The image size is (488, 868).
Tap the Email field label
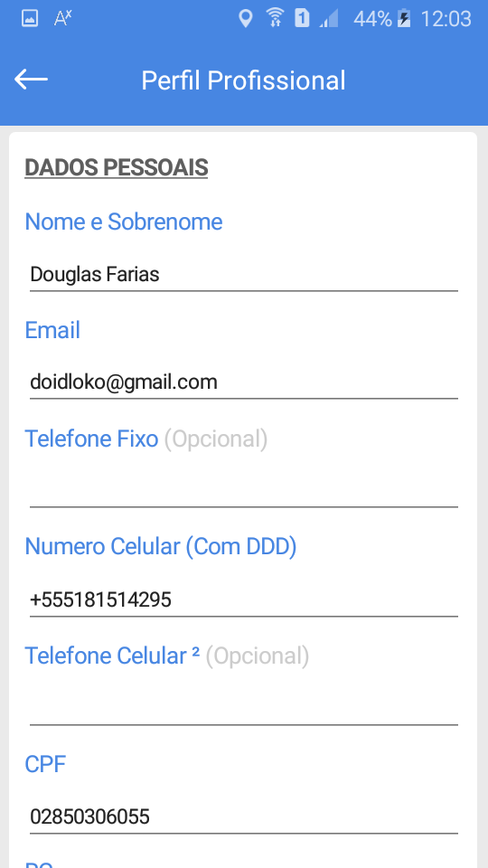click(x=52, y=330)
